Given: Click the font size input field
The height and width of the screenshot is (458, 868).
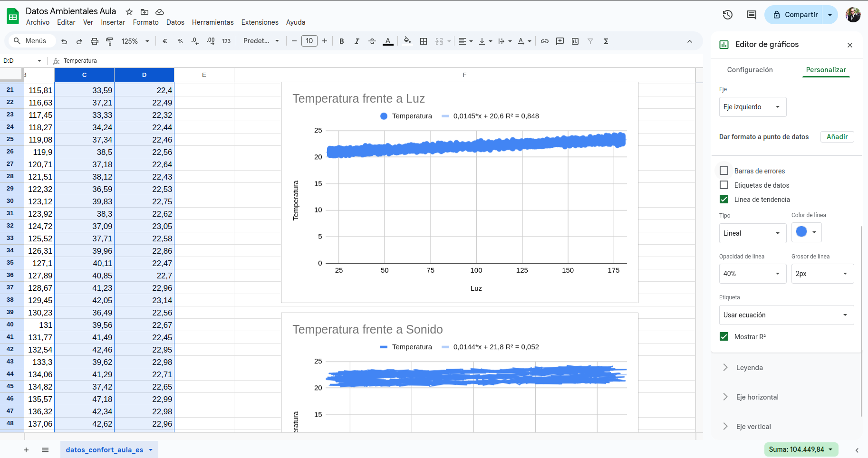Looking at the screenshot, I should pyautogui.click(x=309, y=41).
